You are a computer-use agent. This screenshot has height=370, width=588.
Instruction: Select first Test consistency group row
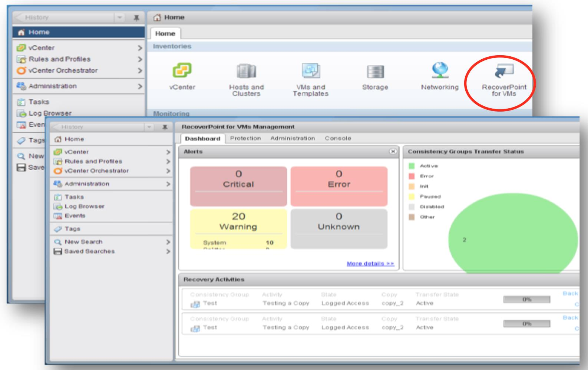tap(380, 299)
